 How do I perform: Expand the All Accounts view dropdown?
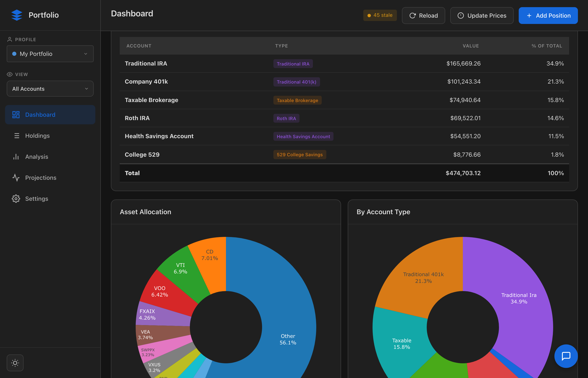[50, 89]
